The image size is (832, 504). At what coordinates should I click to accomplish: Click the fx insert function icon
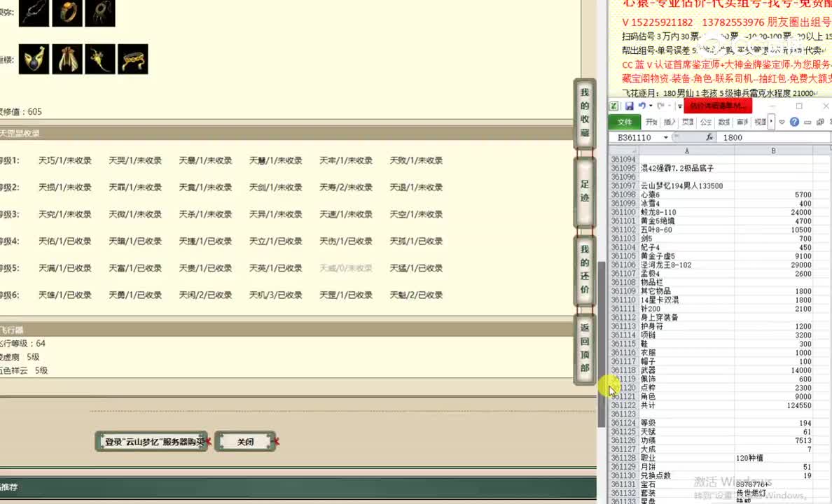pos(709,137)
